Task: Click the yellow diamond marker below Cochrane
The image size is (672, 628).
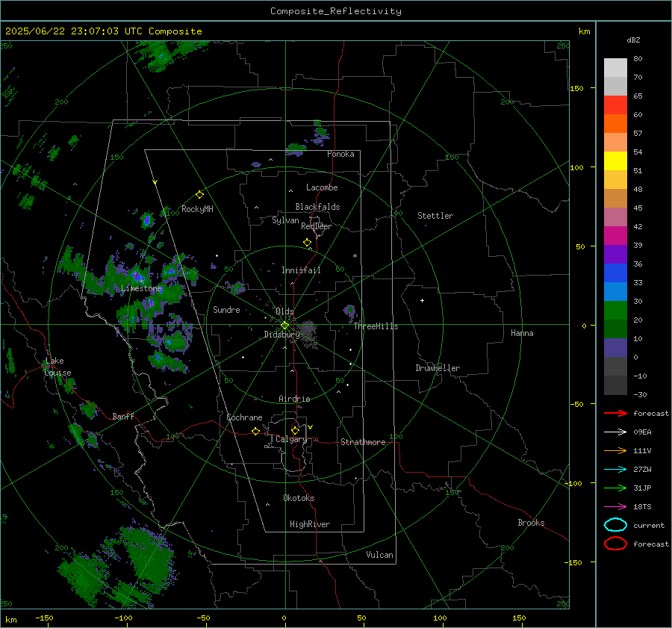Action: tap(256, 431)
